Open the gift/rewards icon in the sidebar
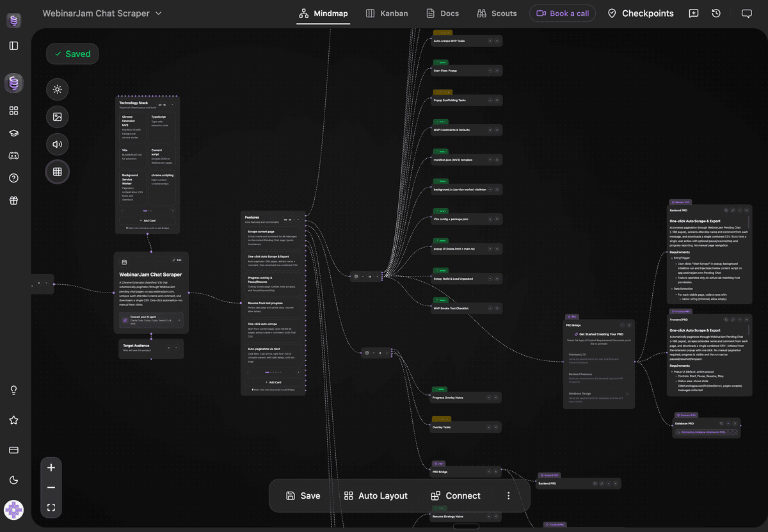The height and width of the screenshot is (532, 768). pyautogui.click(x=13, y=200)
